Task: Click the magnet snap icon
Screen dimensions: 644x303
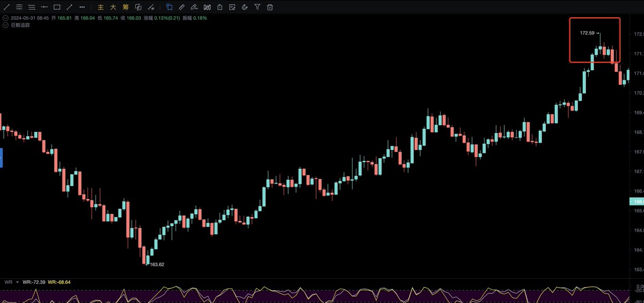Action: click(x=245, y=8)
